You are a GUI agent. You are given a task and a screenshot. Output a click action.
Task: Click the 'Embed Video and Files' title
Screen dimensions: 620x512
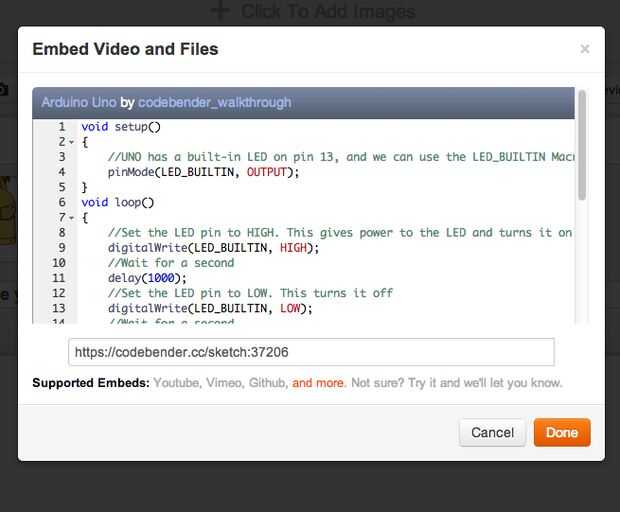125,49
